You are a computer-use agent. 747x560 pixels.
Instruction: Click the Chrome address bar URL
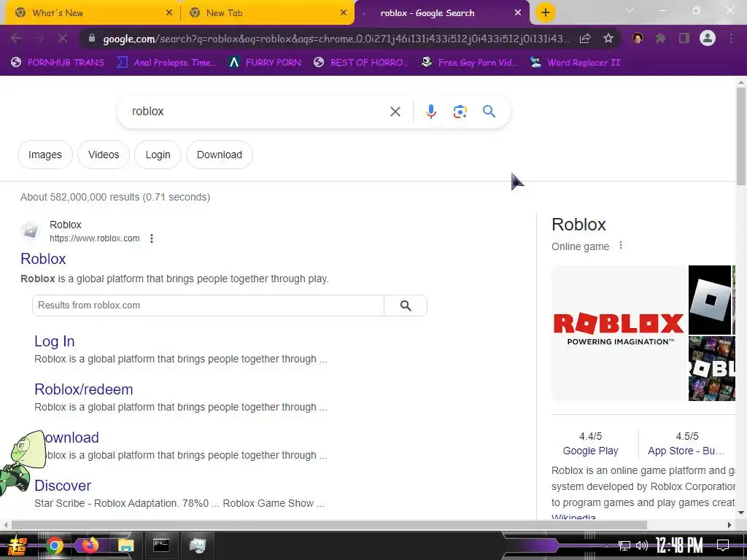coord(336,39)
